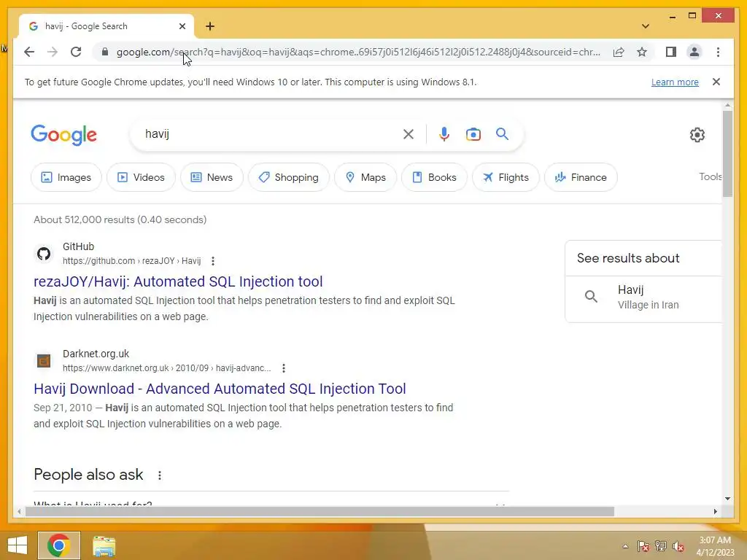Open the Chrome side panel

click(x=671, y=52)
